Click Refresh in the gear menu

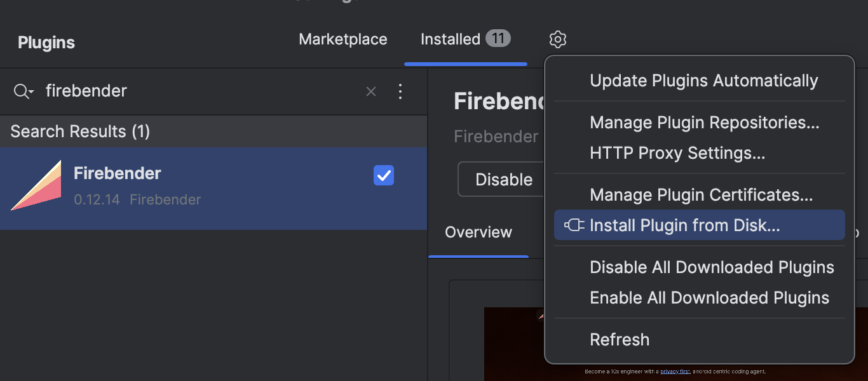point(620,339)
